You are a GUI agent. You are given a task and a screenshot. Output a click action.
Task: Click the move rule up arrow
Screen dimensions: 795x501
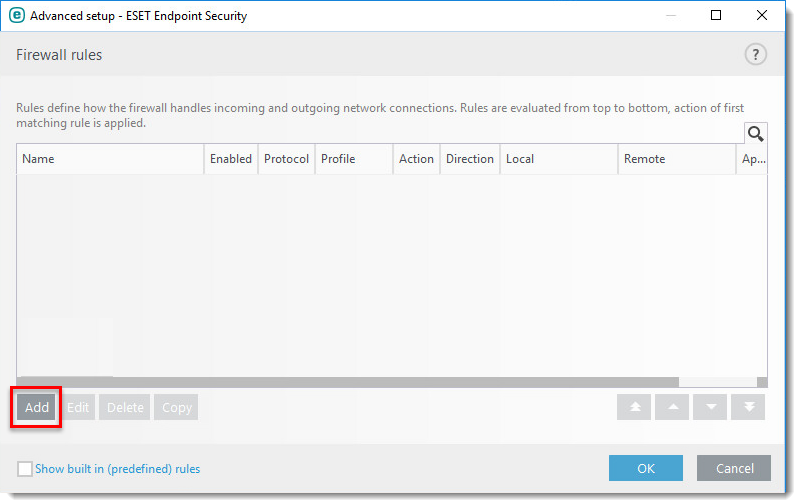pyautogui.click(x=672, y=407)
